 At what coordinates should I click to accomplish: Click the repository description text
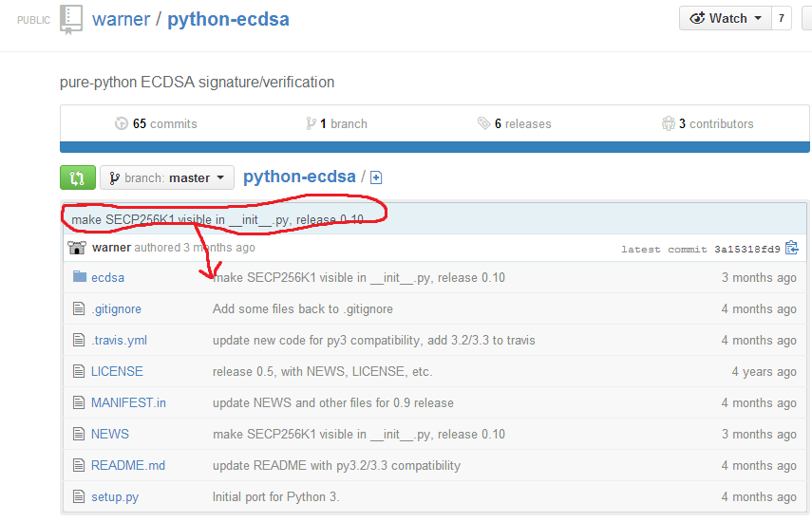tap(197, 83)
